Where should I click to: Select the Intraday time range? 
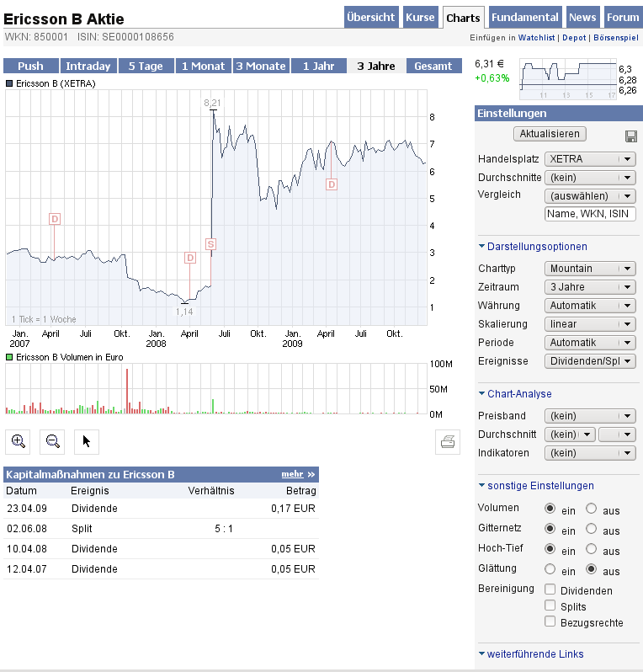[x=88, y=66]
